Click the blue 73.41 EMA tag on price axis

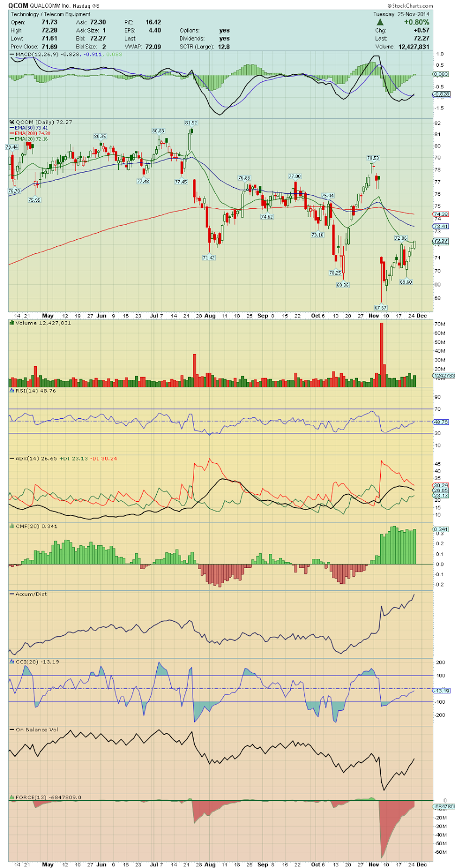tap(441, 226)
